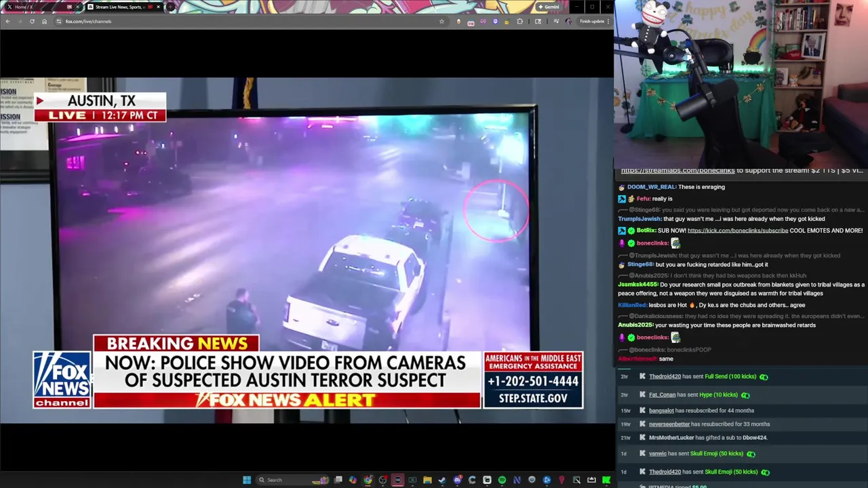Screen dimensions: 868x488
Task: Click the streamer webcam overlay
Action: pyautogui.click(x=741, y=83)
